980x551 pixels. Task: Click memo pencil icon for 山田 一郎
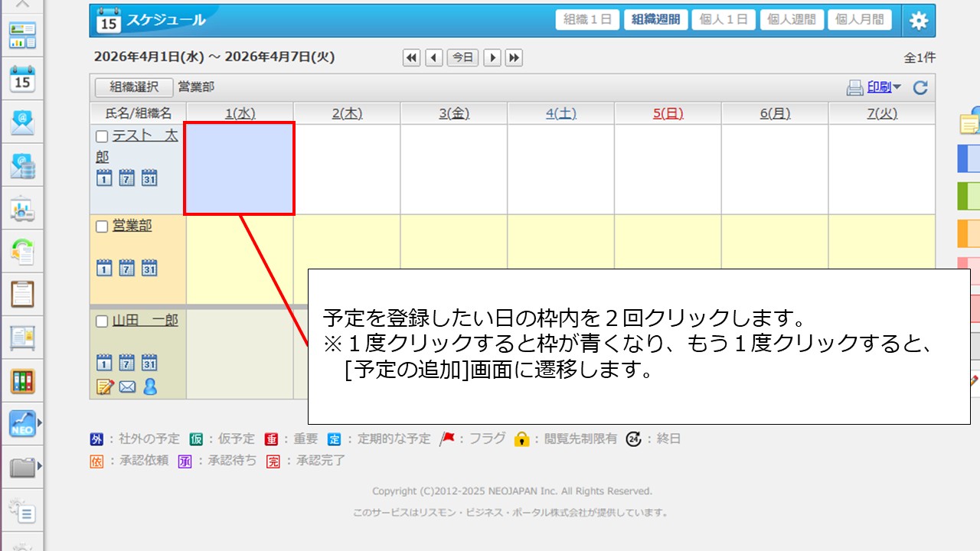[105, 387]
